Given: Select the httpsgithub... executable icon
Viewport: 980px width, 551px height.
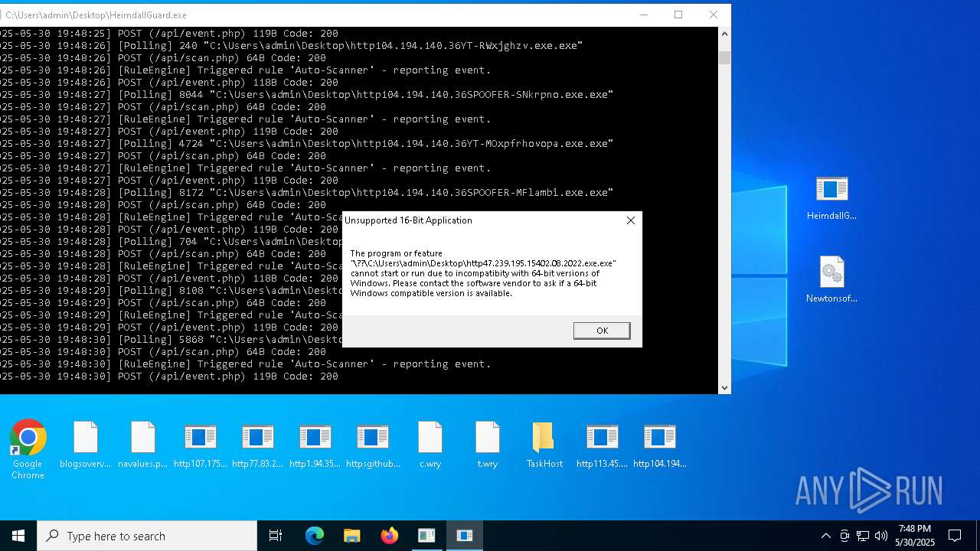Looking at the screenshot, I should (x=373, y=445).
